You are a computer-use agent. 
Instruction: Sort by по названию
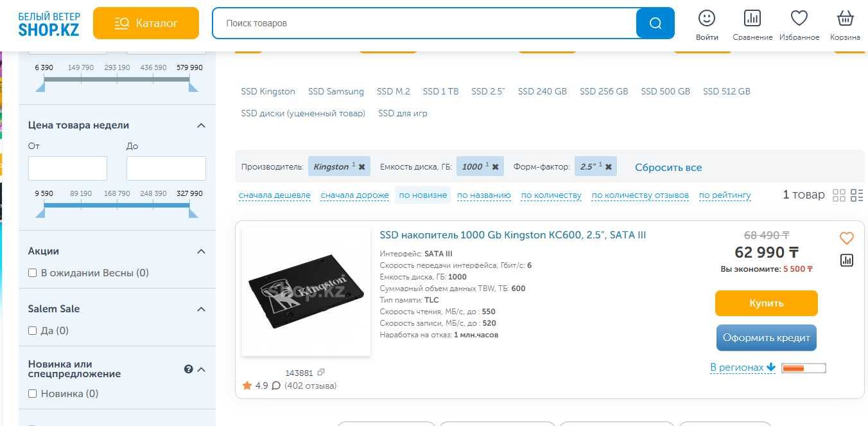click(484, 195)
